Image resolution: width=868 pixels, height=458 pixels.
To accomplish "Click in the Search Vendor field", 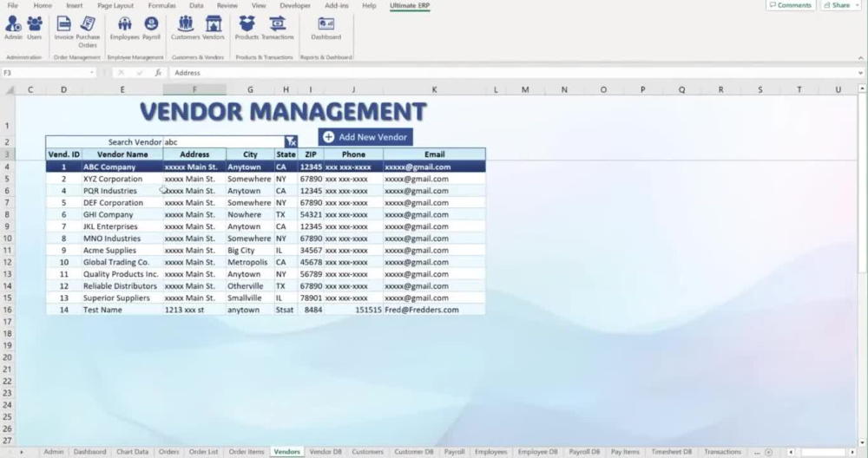I will coord(224,141).
